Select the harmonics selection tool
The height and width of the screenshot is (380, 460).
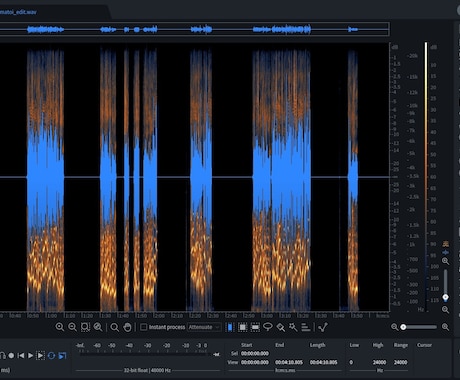coord(306,327)
